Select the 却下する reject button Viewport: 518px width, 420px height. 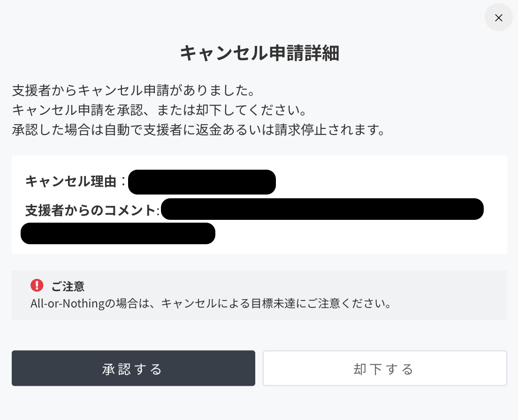(384, 368)
